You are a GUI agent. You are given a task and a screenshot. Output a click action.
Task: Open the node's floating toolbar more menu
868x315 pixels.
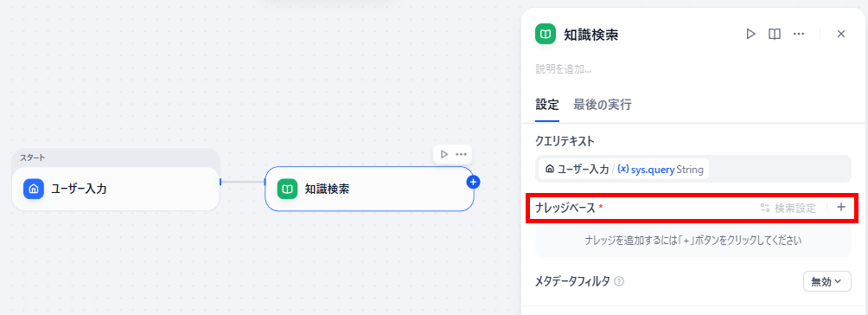tap(461, 154)
